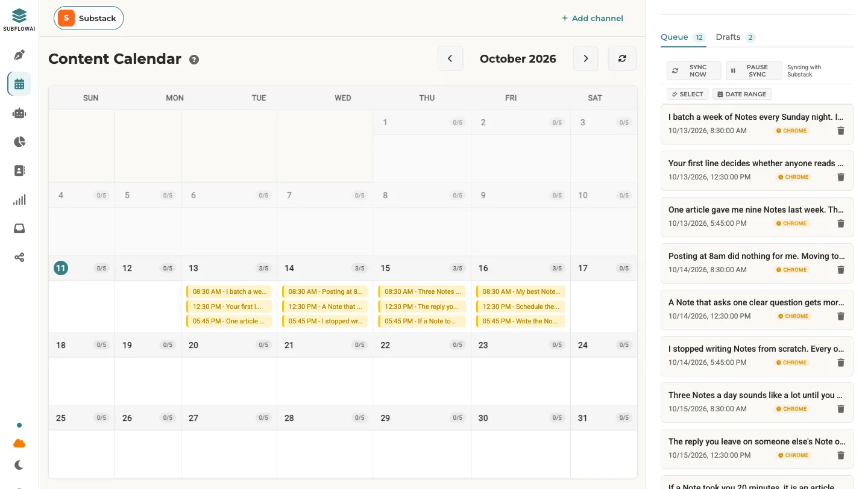
Task: Delete the 'I batch a week of Notes' queue item
Action: pos(841,131)
